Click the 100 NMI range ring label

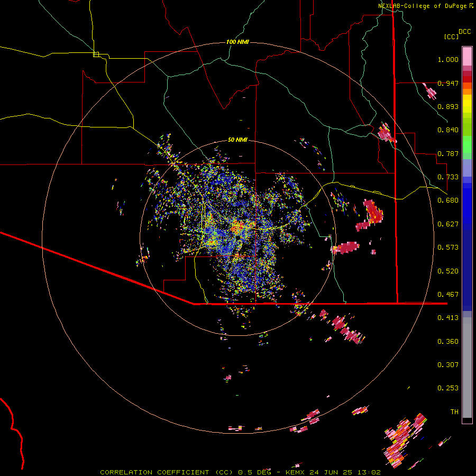coord(237,42)
